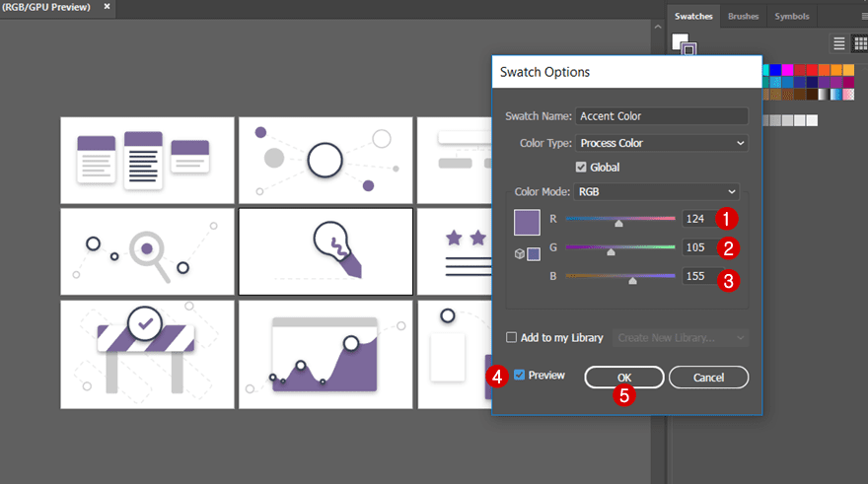This screenshot has height=484, width=868.
Task: Click the R channel slider handle
Action: (619, 224)
